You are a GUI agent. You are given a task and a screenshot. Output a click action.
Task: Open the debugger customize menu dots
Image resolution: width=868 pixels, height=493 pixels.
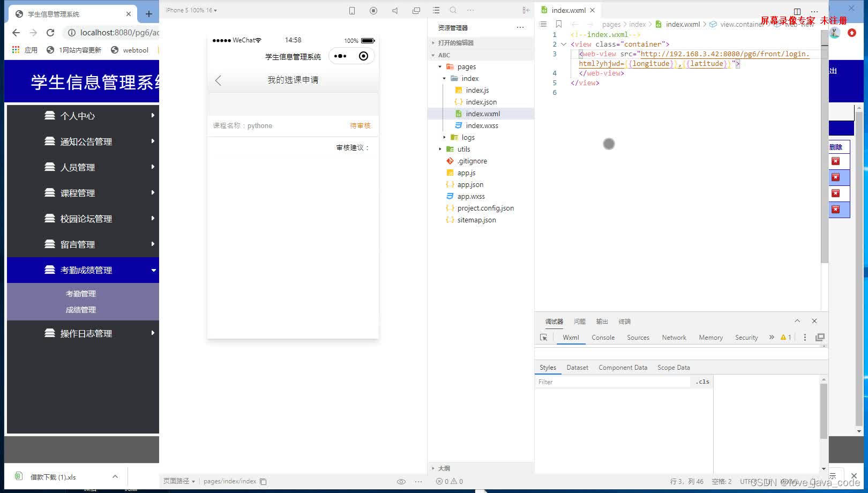tap(805, 338)
